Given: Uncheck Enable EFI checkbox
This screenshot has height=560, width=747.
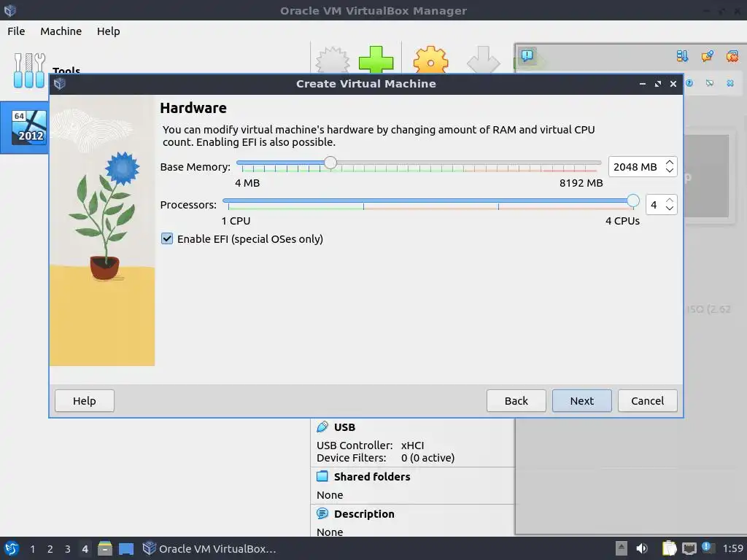Looking at the screenshot, I should 167,238.
